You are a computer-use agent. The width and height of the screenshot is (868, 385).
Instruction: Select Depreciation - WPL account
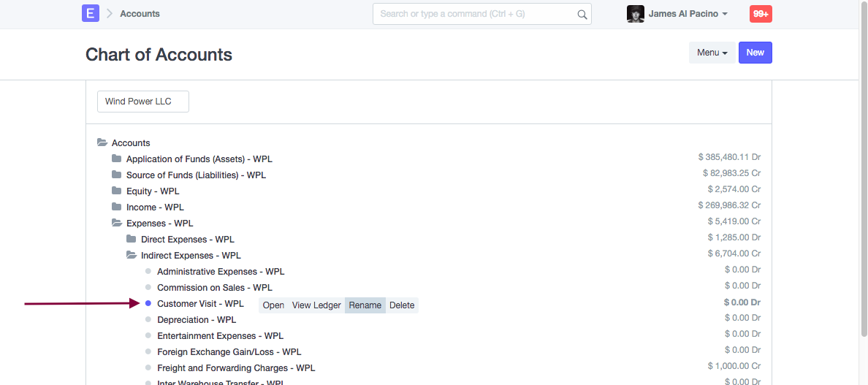click(x=196, y=320)
